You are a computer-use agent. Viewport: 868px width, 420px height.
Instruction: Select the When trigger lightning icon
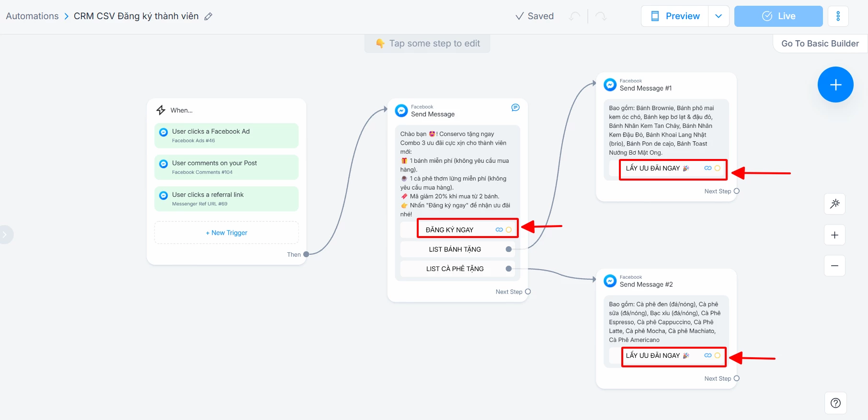(161, 110)
